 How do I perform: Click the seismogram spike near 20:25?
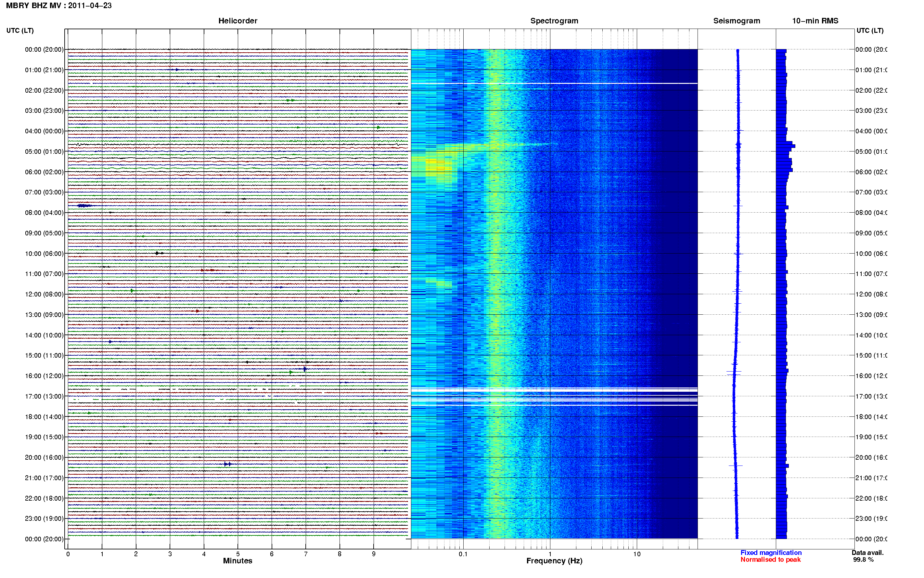[x=736, y=466]
